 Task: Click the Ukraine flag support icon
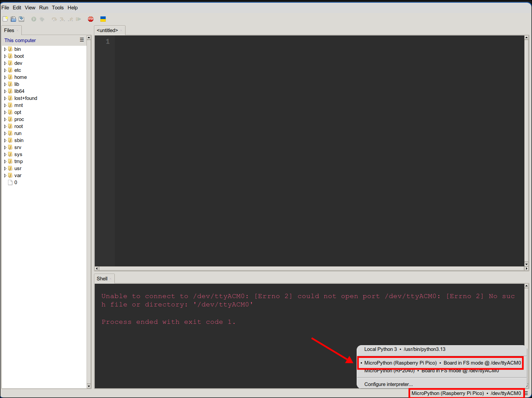coord(103,19)
